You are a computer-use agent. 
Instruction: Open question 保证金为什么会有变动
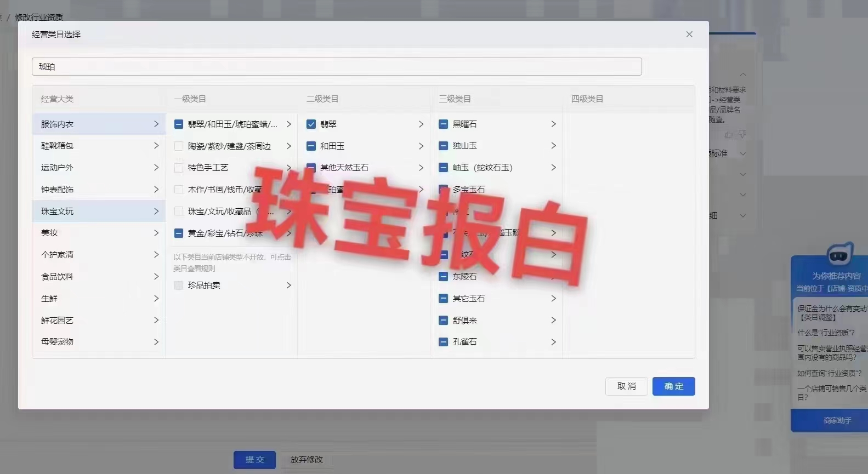click(832, 313)
